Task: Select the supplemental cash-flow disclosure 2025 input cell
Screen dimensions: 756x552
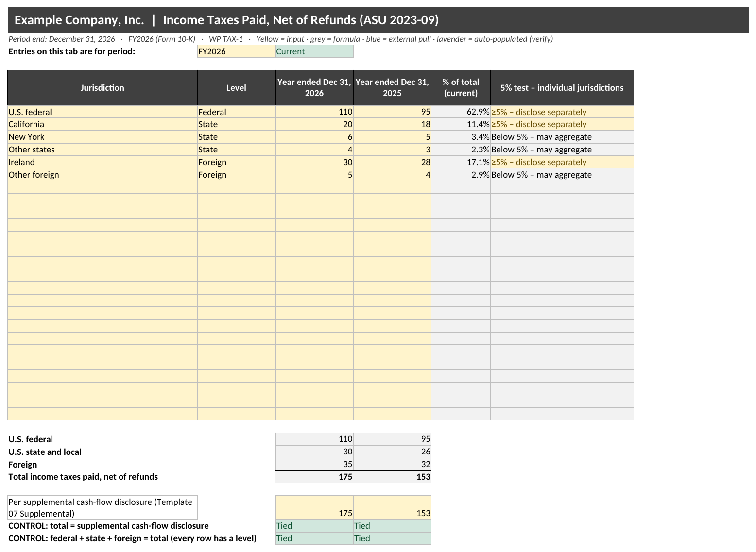Action: (x=392, y=508)
